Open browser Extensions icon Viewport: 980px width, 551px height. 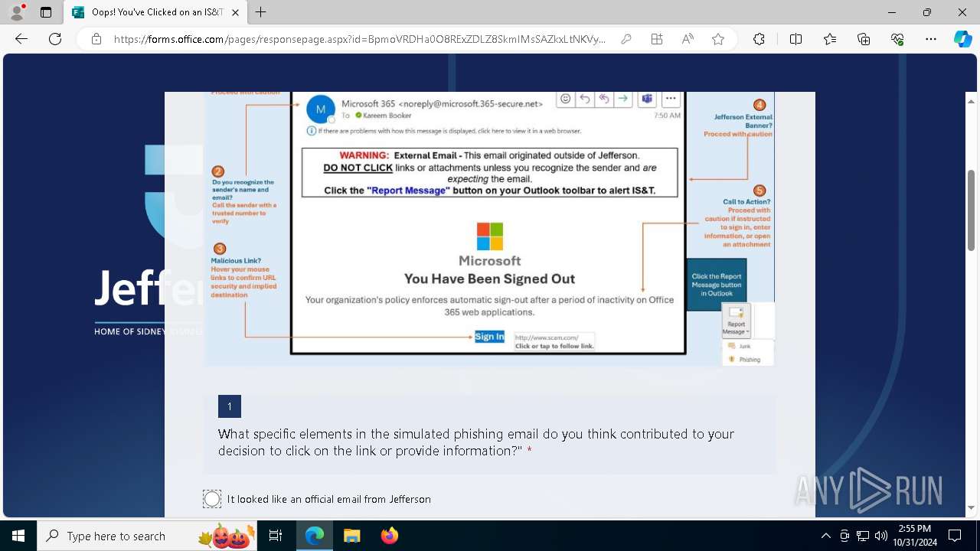(759, 39)
